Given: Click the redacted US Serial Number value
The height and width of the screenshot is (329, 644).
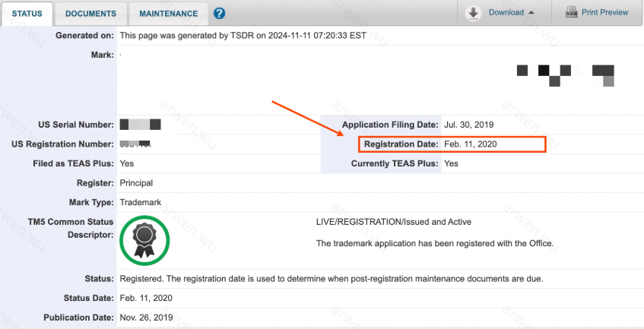Looking at the screenshot, I should click(x=140, y=125).
